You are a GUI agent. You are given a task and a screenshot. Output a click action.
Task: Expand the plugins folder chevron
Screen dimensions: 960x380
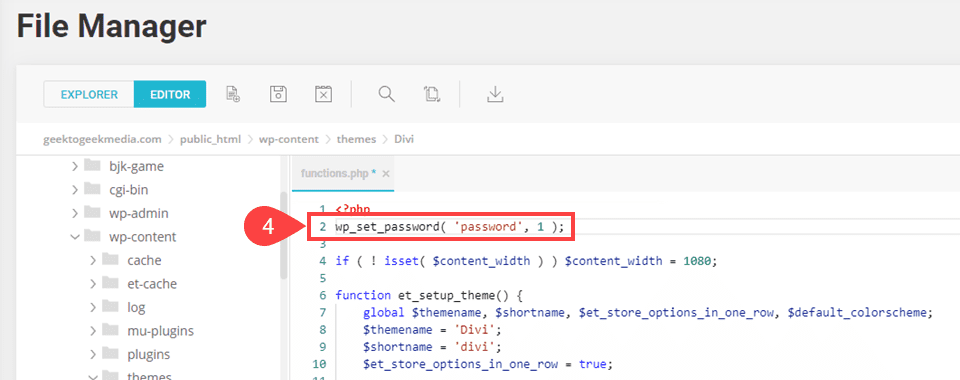pyautogui.click(x=93, y=354)
